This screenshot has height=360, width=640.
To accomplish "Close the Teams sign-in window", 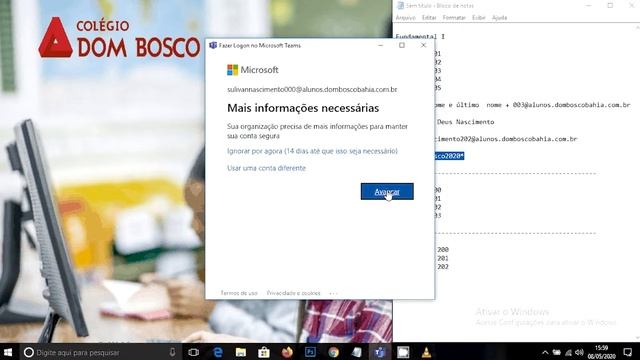I will point(423,45).
